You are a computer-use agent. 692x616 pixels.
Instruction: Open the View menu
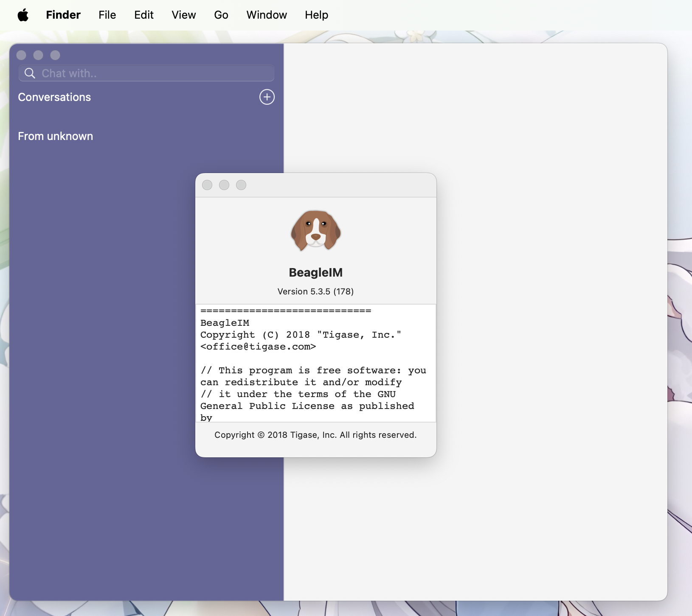(184, 15)
